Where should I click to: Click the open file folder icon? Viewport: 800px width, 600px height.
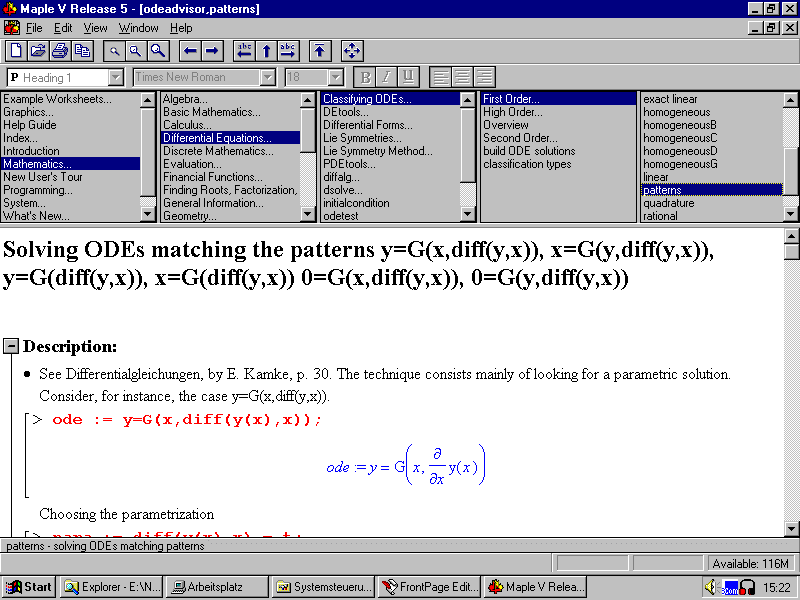coord(38,50)
